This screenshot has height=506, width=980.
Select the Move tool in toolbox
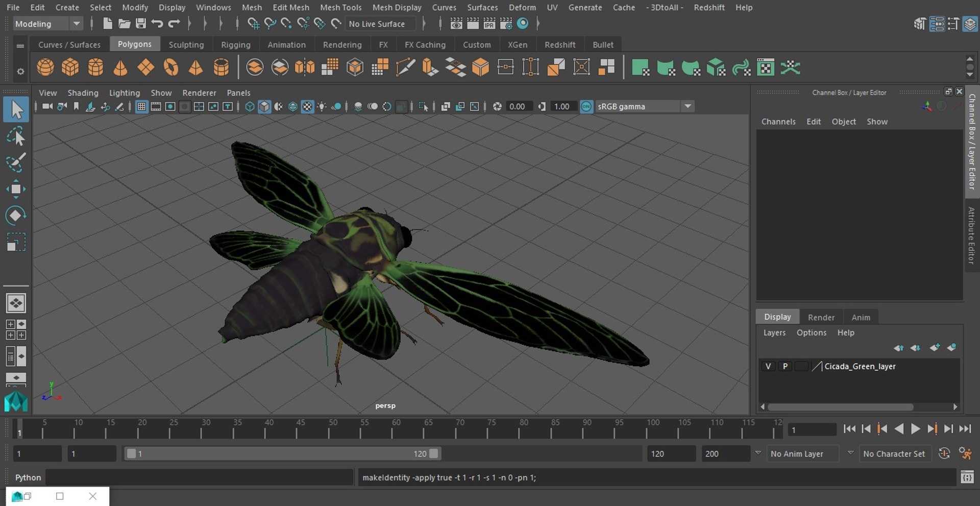click(16, 189)
